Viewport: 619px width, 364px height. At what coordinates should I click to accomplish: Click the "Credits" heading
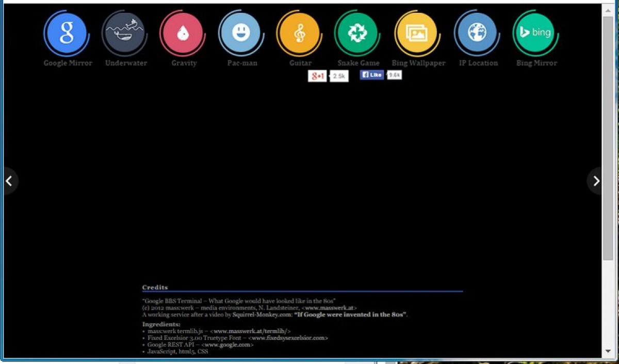(155, 287)
